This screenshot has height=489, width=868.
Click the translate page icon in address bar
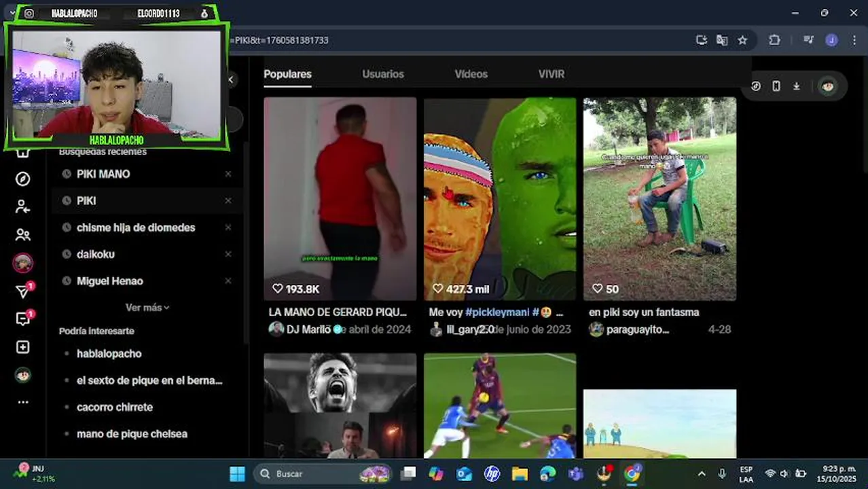[722, 40]
